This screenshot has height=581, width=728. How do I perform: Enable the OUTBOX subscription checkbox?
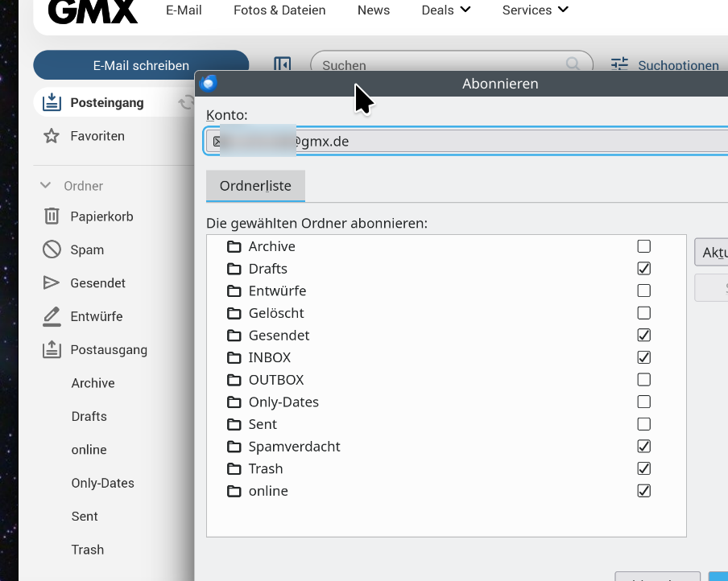(644, 380)
